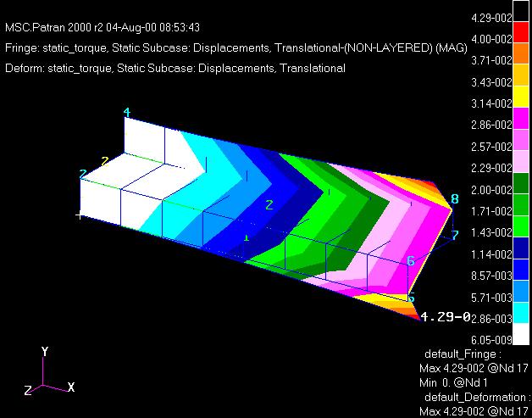Image resolution: width=532 pixels, height=418 pixels.
Task: Click the Z axis label on triad
Action: point(28,390)
